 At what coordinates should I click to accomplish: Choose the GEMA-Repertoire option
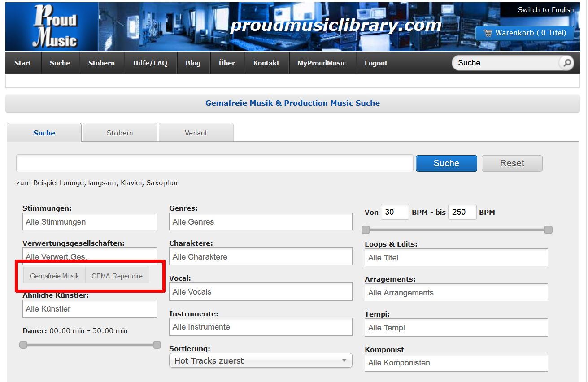coord(117,276)
